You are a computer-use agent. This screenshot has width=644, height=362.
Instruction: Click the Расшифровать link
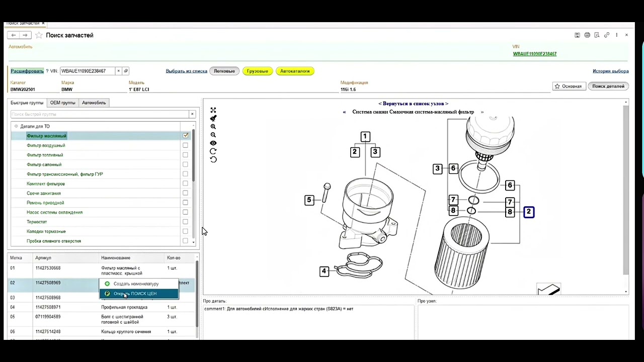pos(27,71)
